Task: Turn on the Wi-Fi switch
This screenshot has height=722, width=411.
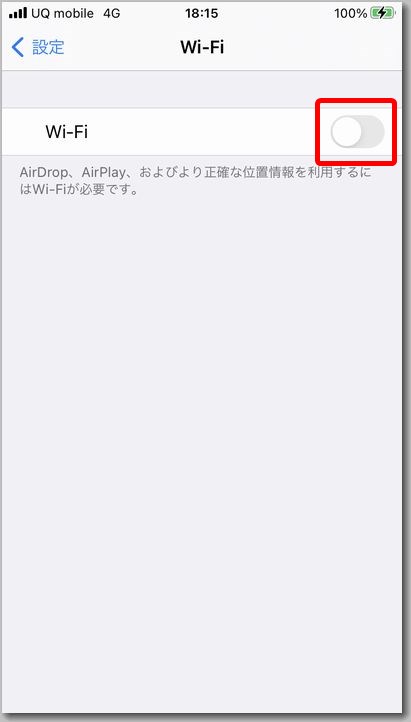Action: 358,132
